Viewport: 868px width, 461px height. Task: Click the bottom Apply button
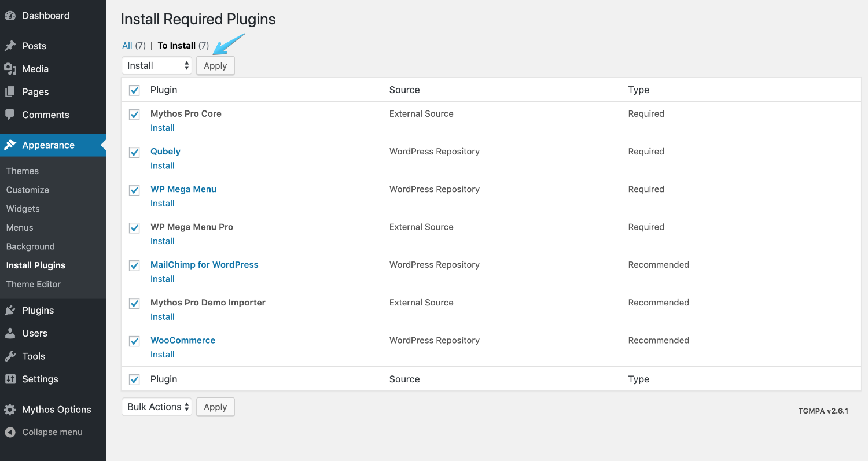point(215,407)
